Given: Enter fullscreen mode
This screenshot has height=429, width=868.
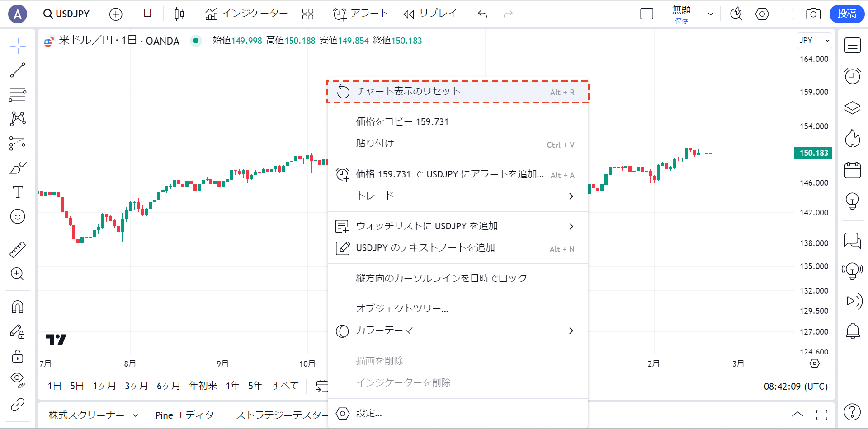Looking at the screenshot, I should coord(788,14).
